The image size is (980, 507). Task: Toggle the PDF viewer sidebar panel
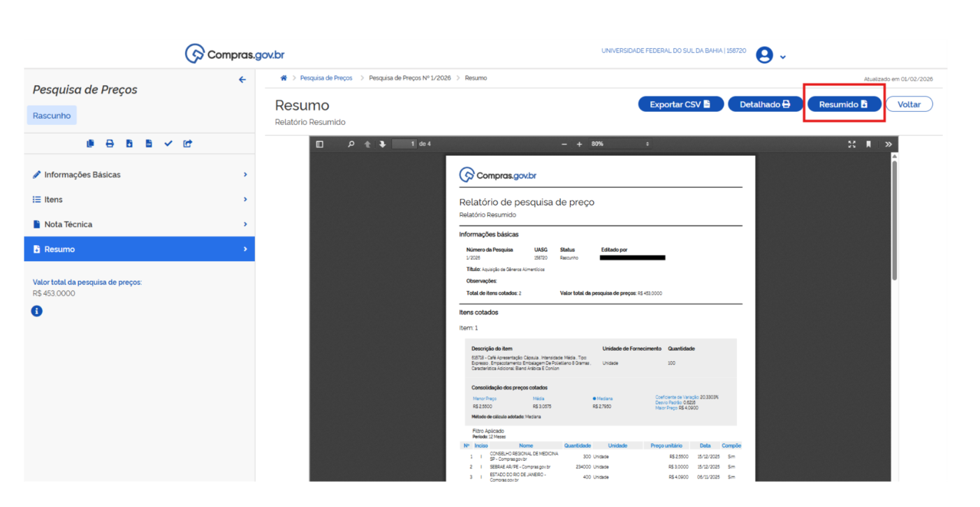[320, 144]
